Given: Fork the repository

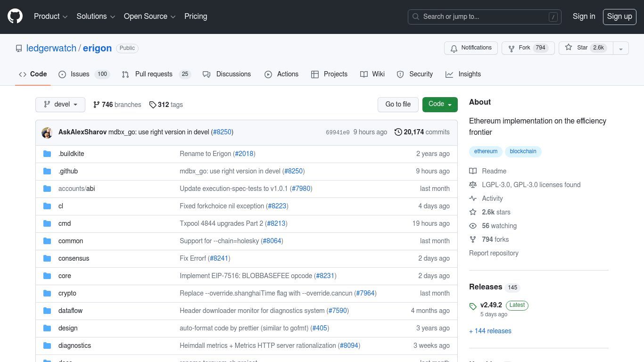Looking at the screenshot, I should pyautogui.click(x=528, y=48).
